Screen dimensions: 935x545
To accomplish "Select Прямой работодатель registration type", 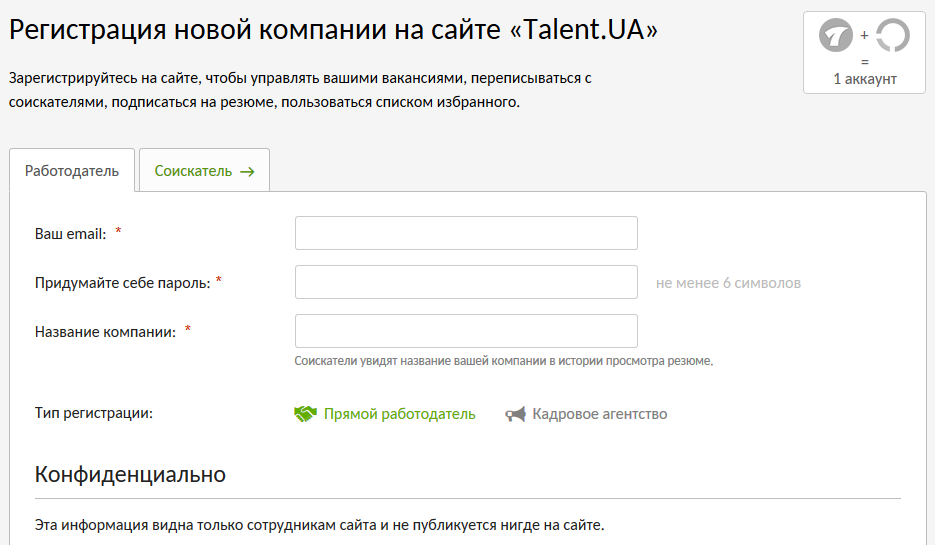I will tap(399, 414).
